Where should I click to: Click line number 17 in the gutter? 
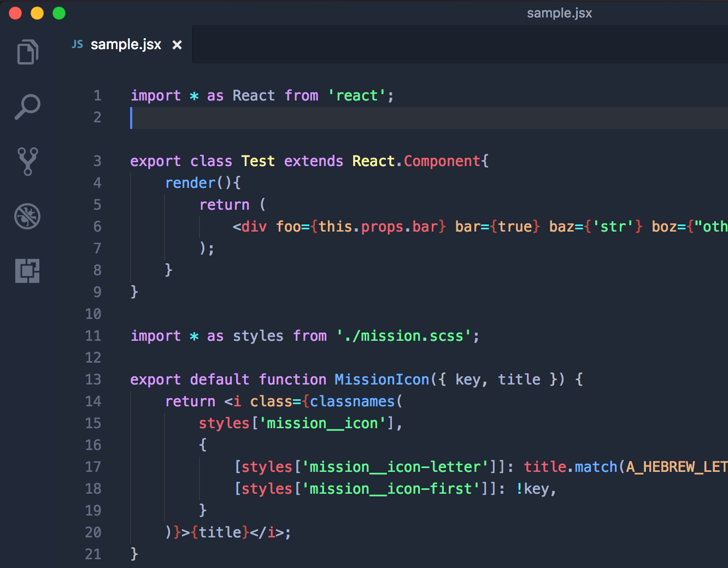[93, 466]
